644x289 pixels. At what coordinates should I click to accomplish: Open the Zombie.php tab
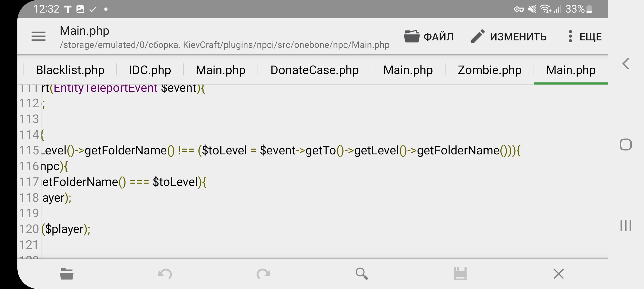pos(490,70)
